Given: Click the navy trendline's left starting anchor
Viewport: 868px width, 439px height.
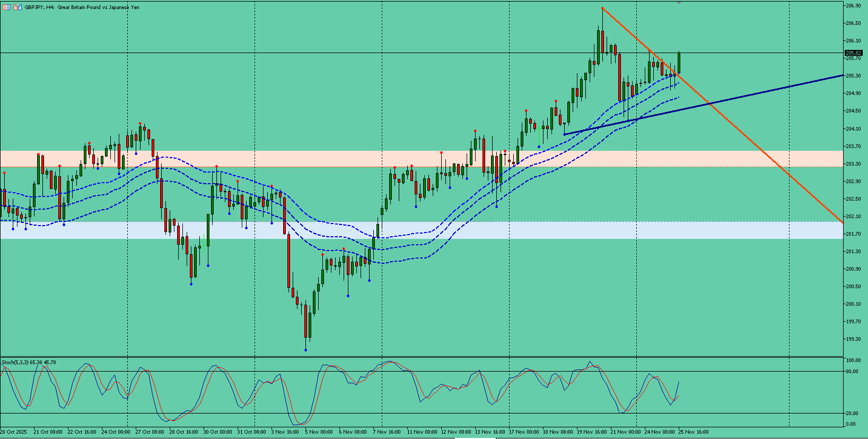Looking at the screenshot, I should (565, 134).
